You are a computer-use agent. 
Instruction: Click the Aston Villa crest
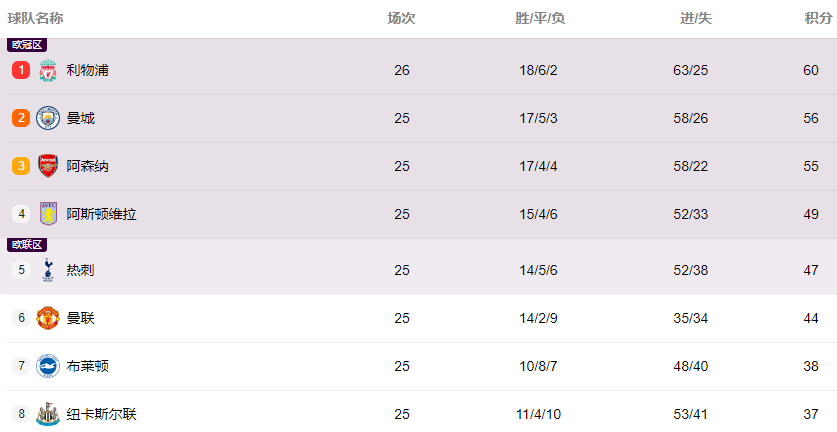(x=48, y=214)
